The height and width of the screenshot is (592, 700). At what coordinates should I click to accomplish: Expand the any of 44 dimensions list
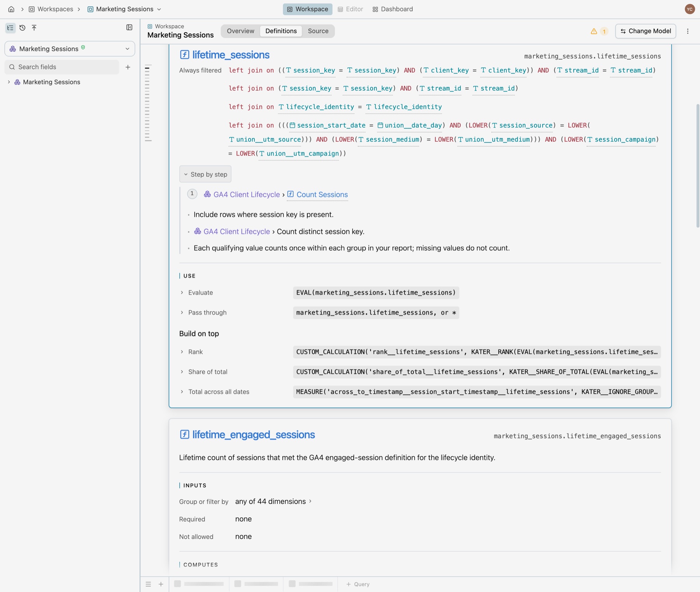[273, 501]
